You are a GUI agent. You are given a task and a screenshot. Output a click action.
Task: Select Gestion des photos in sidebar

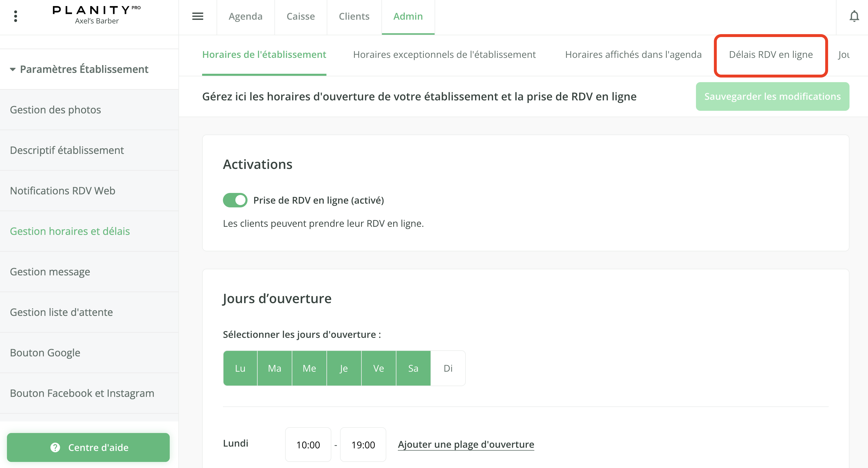pos(55,110)
